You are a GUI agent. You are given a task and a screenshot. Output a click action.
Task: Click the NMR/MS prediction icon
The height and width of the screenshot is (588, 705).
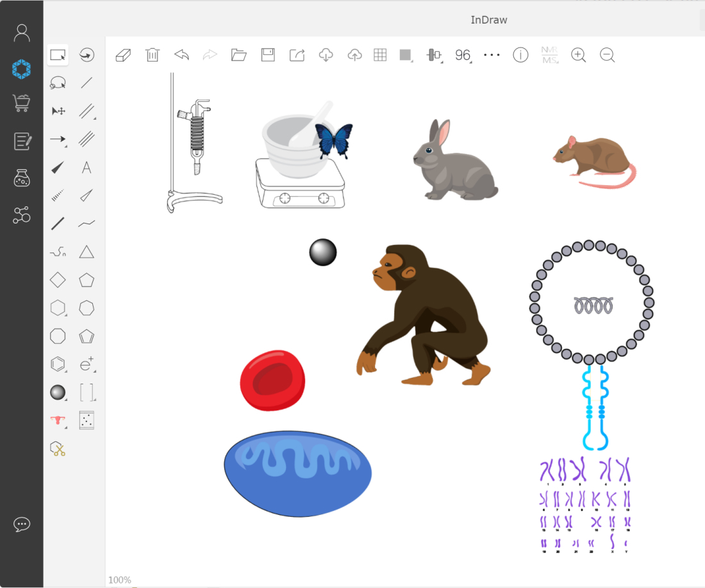click(549, 55)
